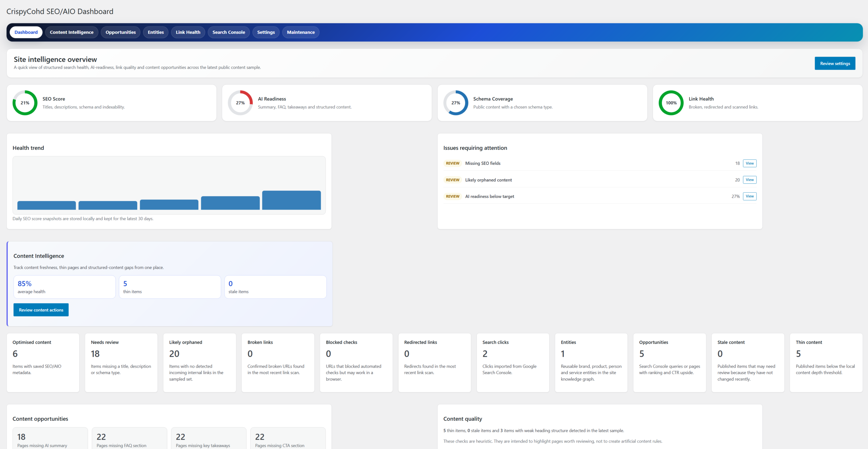Image resolution: width=868 pixels, height=449 pixels.
Task: Open the Opportunities tab
Action: (120, 32)
